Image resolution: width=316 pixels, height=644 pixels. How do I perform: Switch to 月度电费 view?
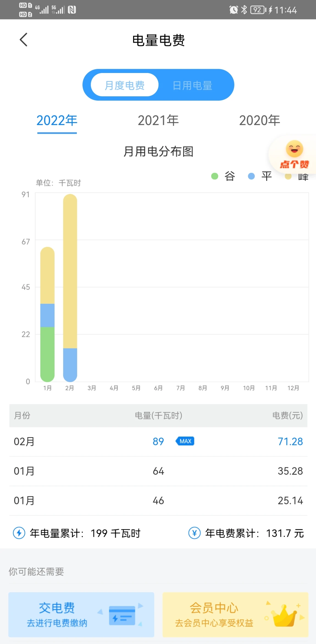coord(124,85)
